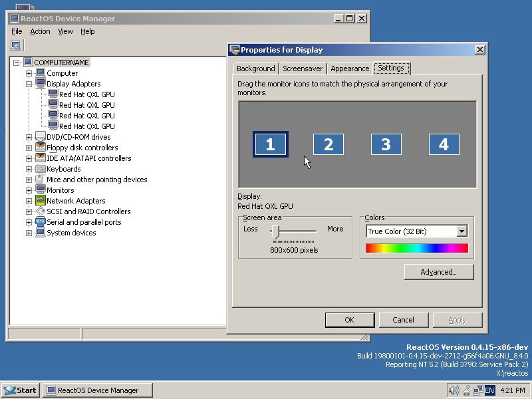Close the Properties for Display dialog
532x399 pixels.
tap(479, 50)
